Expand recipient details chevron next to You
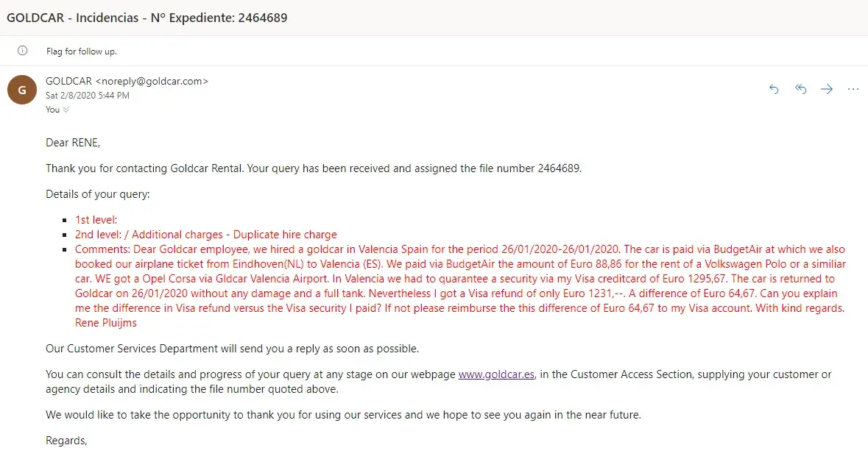The width and height of the screenshot is (868, 459). (66, 110)
